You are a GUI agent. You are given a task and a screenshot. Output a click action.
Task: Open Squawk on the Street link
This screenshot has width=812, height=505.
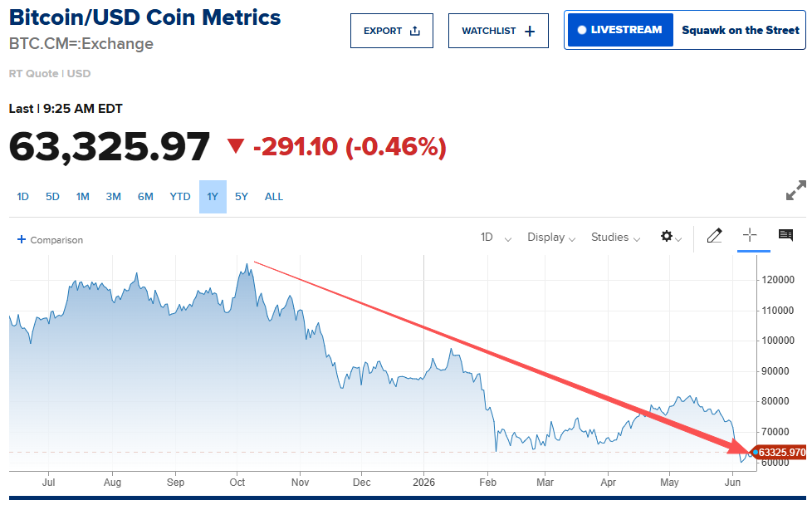point(740,30)
